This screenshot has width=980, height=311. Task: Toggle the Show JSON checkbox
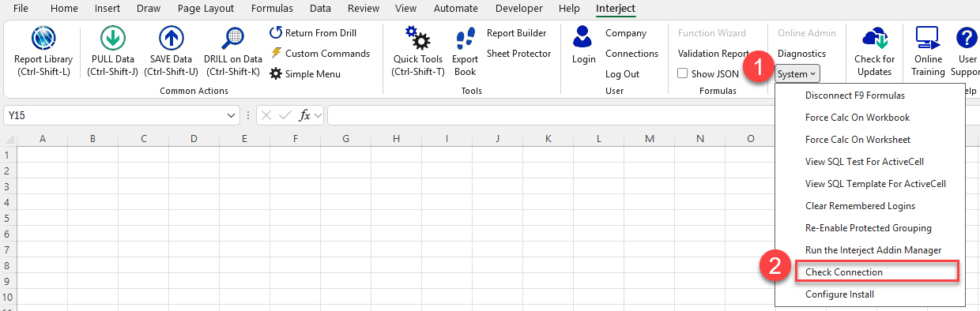[683, 74]
